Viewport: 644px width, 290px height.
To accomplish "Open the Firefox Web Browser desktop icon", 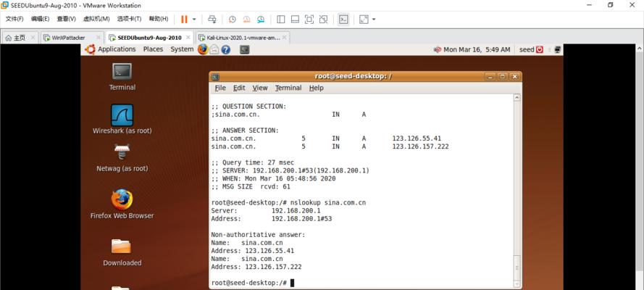I will pyautogui.click(x=122, y=204).
